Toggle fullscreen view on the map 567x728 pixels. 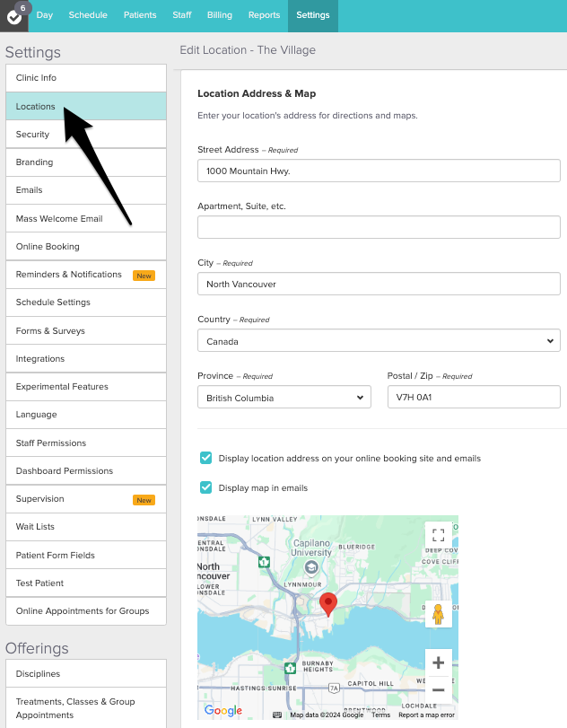[x=439, y=535]
